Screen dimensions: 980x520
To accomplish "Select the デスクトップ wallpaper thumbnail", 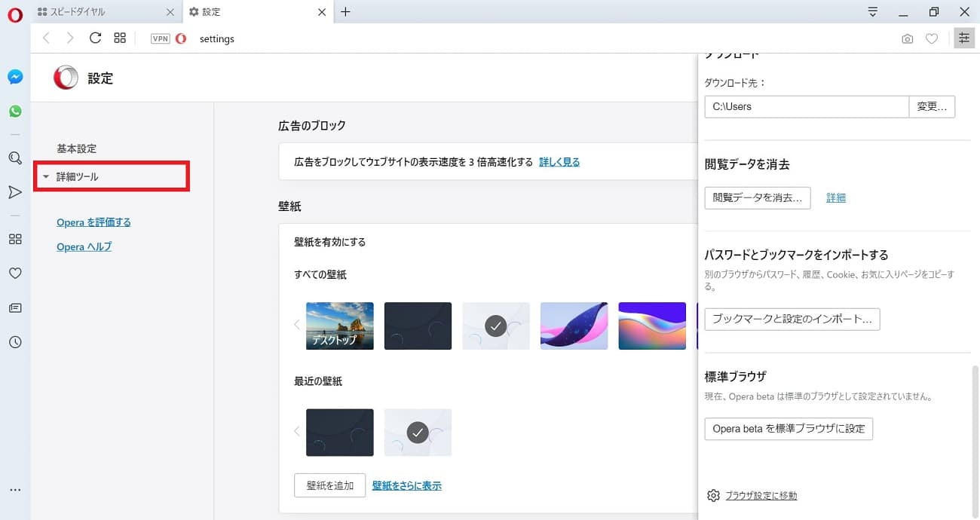I will 339,326.
